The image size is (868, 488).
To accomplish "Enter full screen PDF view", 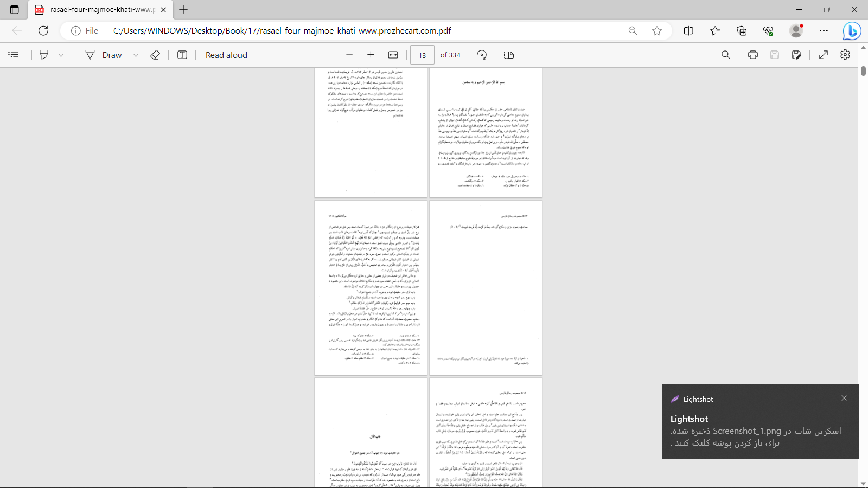I will click(x=824, y=55).
